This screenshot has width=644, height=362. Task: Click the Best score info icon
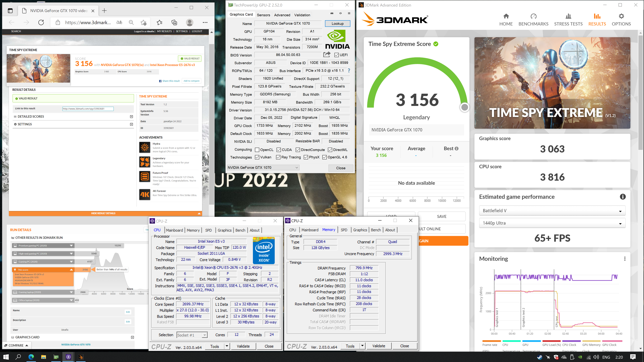(x=457, y=149)
